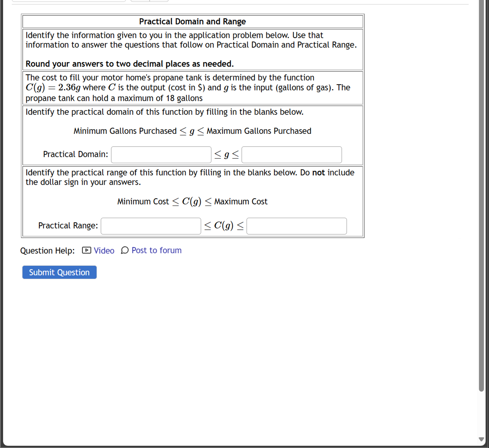Screen dimensions: 489x448
Task: Click the forum speech bubble icon
Action: (x=125, y=250)
